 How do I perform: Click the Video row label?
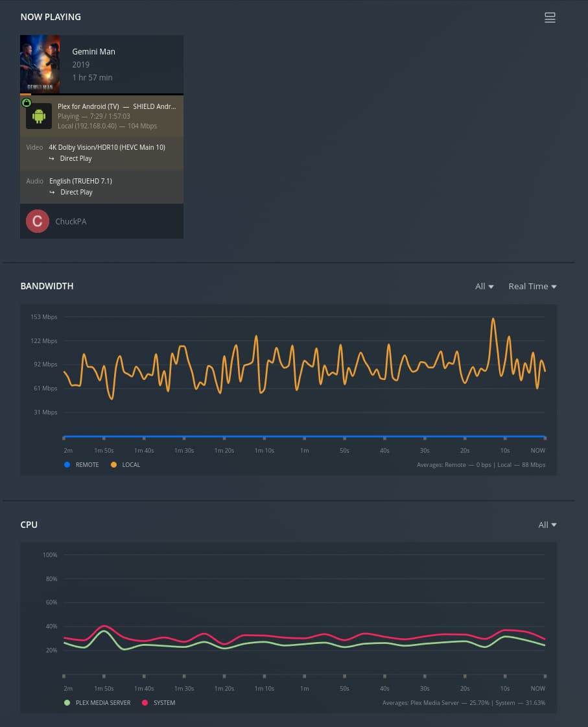pos(34,147)
